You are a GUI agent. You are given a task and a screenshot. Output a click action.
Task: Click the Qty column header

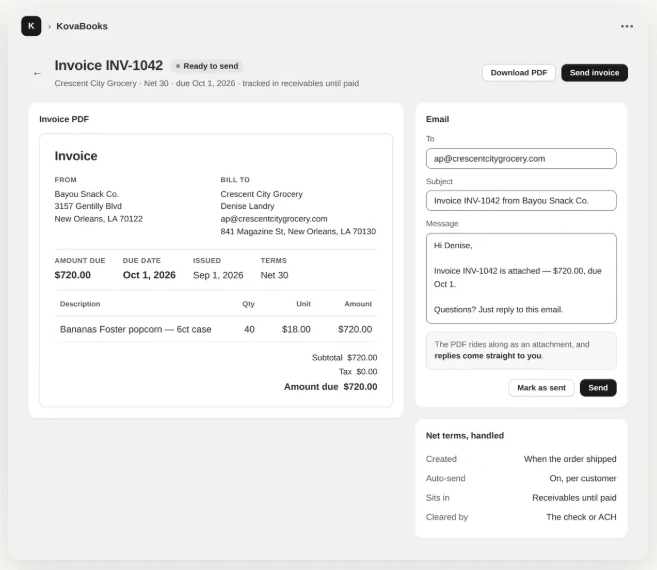click(248, 304)
